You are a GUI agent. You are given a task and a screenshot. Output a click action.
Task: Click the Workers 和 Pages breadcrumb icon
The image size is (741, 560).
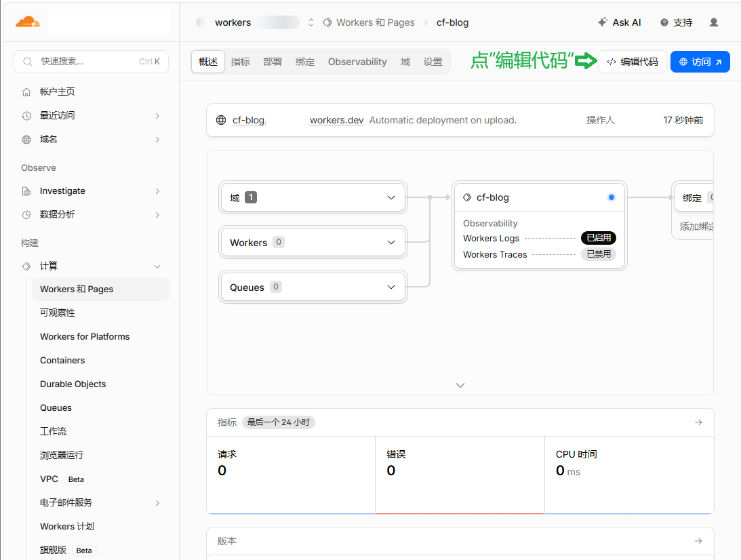(327, 22)
